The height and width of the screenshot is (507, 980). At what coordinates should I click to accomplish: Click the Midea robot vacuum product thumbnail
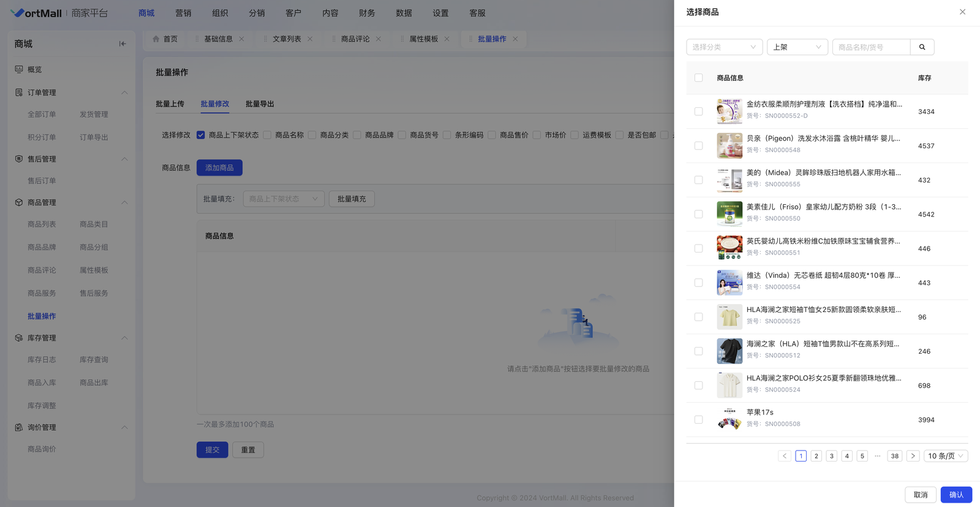coord(729,180)
